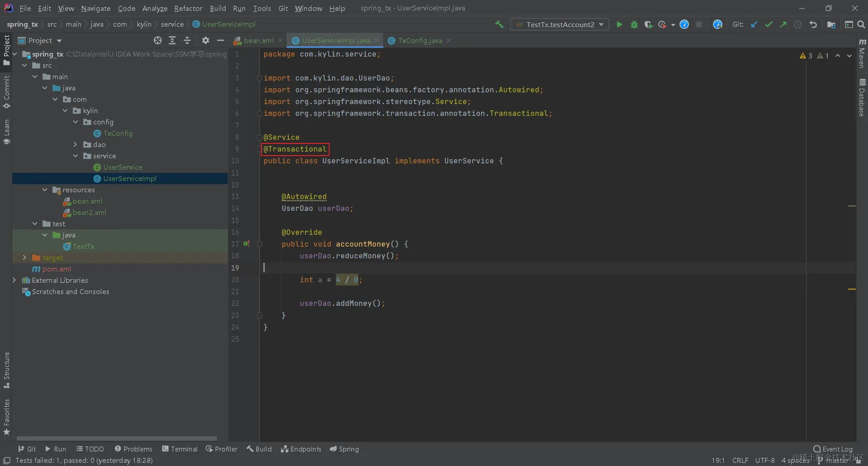868x466 pixels.
Task: Open the Endpoints tool window
Action: (x=301, y=449)
